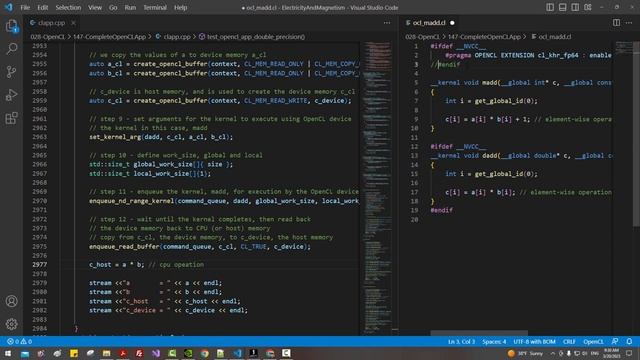This screenshot has height=360, width=640.
Task: Open the Selection menu
Action: click(68, 7)
